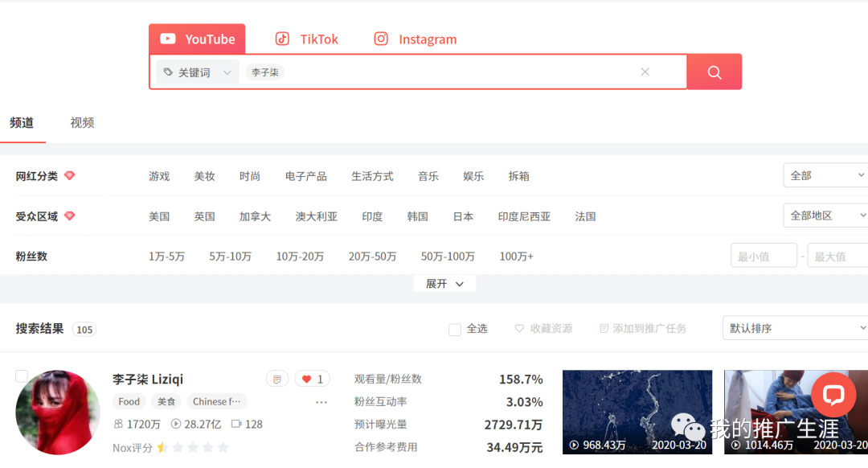The height and width of the screenshot is (468, 868).
Task: Open 李子柒 Liziqi channel avatar
Action: pyautogui.click(x=58, y=413)
